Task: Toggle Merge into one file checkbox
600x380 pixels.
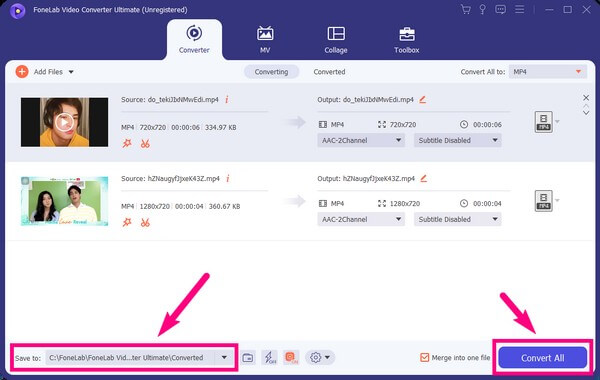Action: [424, 358]
